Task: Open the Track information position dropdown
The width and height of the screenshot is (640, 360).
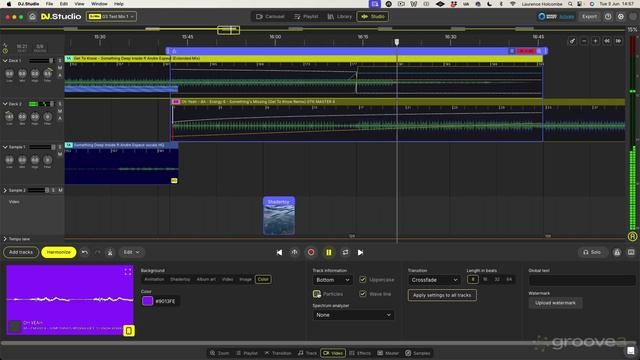Action: [333, 280]
